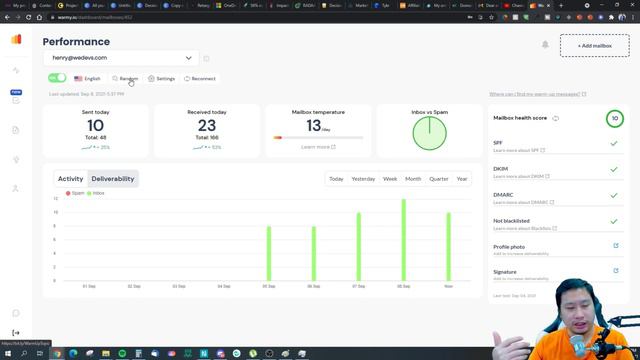Open the Profile photo external link icon
Image resolution: width=640 pixels, height=360 pixels.
pos(616,246)
